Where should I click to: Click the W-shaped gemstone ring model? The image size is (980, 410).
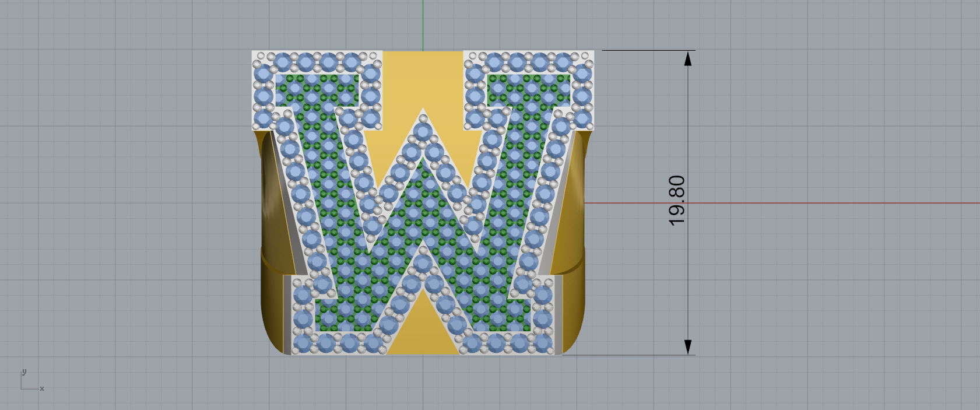click(423, 203)
